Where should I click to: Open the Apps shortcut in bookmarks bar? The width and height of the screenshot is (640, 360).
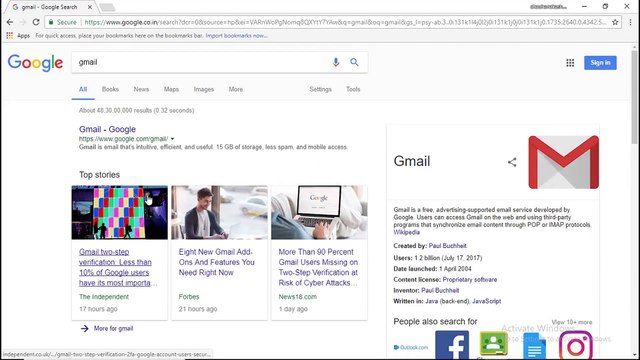click(x=18, y=36)
